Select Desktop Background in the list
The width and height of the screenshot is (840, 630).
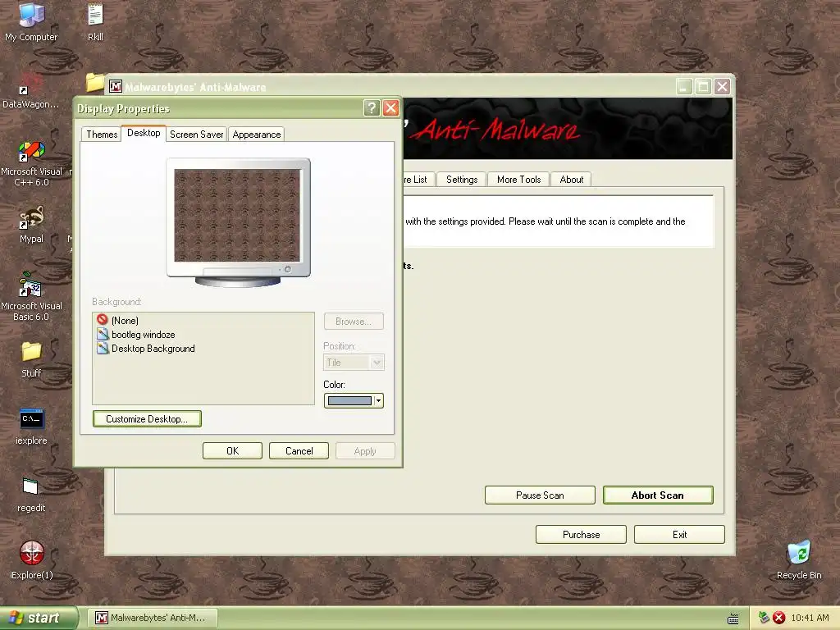[x=146, y=348]
